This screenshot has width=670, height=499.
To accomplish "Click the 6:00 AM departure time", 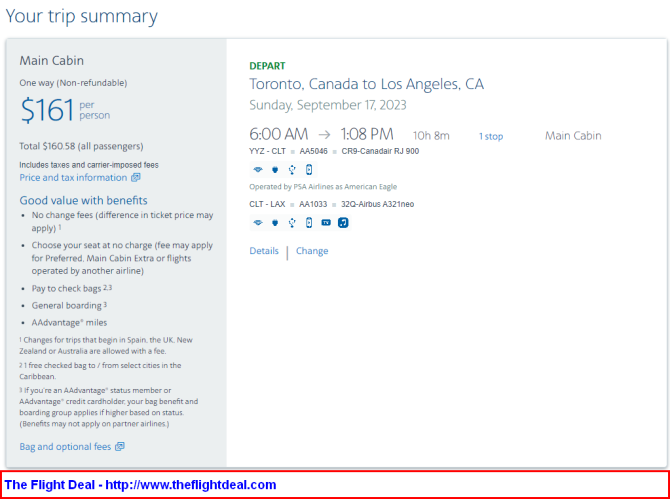I will 279,135.
